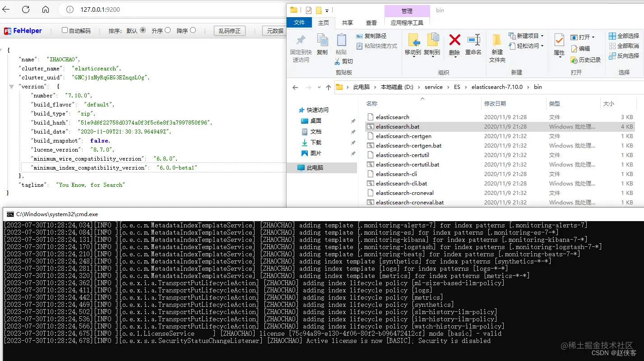Click 复制路径 copy path

tap(371, 36)
